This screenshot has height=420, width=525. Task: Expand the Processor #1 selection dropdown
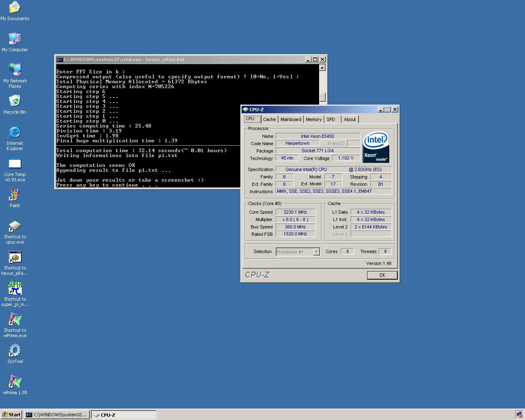click(317, 252)
